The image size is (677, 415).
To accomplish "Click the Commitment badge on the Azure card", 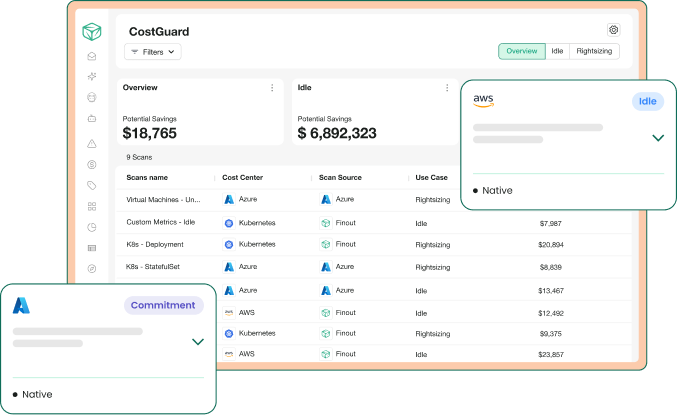I will tap(163, 305).
